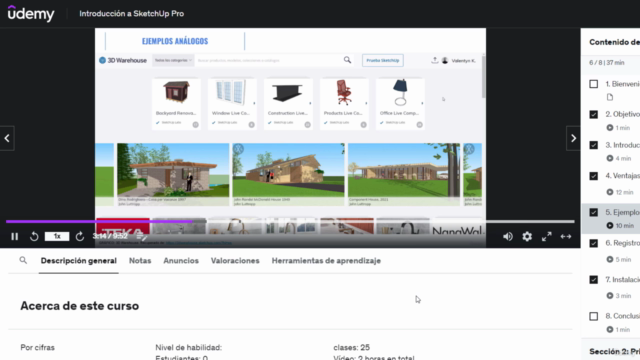Check the 1. Bienvenida lecture checkbox
Viewport: 640px width, 360px height.
tap(593, 84)
